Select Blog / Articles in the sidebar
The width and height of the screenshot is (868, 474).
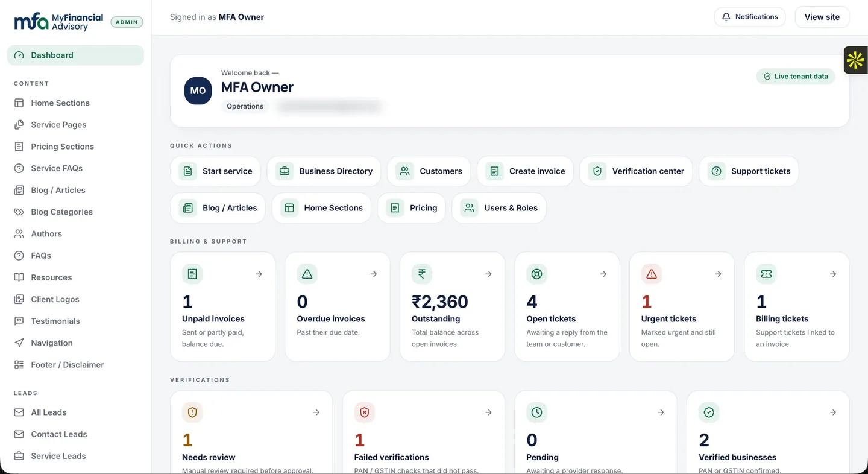pyautogui.click(x=75, y=190)
